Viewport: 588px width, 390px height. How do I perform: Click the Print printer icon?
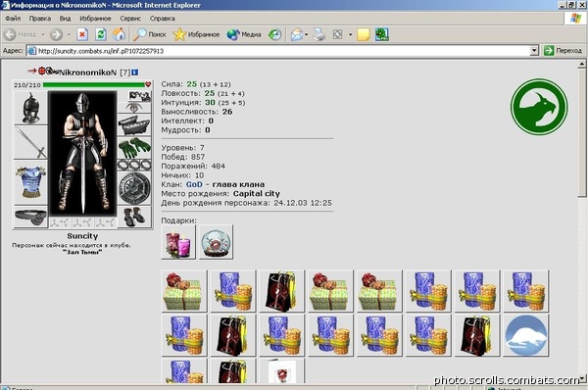pos(319,34)
